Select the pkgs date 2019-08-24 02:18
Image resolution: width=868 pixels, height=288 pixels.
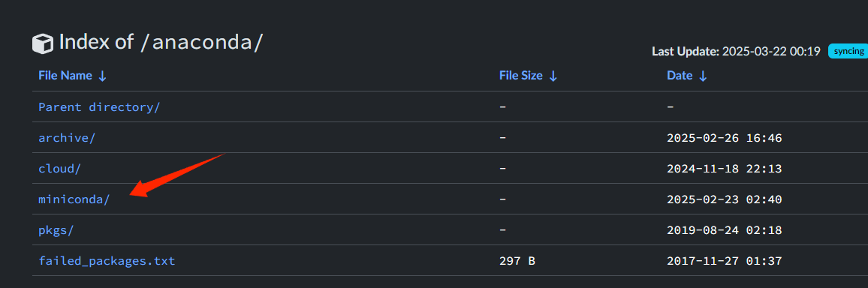click(724, 230)
